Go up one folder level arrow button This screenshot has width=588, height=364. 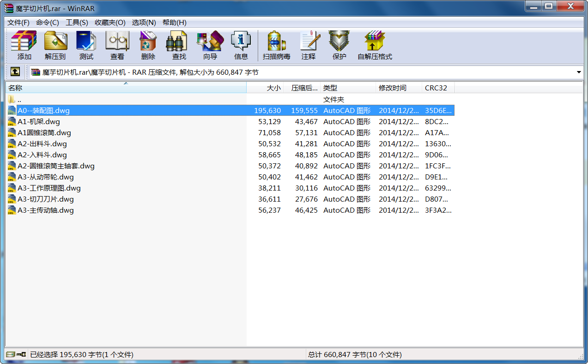(x=15, y=72)
